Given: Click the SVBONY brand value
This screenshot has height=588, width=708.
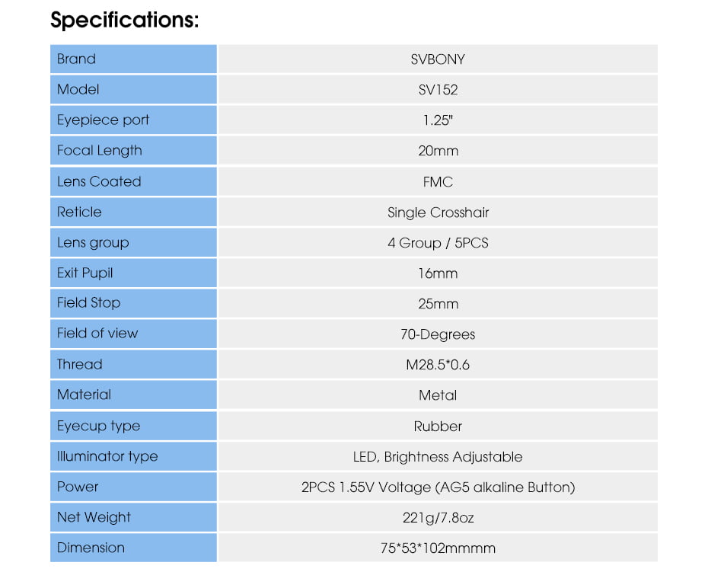Looking at the screenshot, I should pyautogui.click(x=437, y=59).
